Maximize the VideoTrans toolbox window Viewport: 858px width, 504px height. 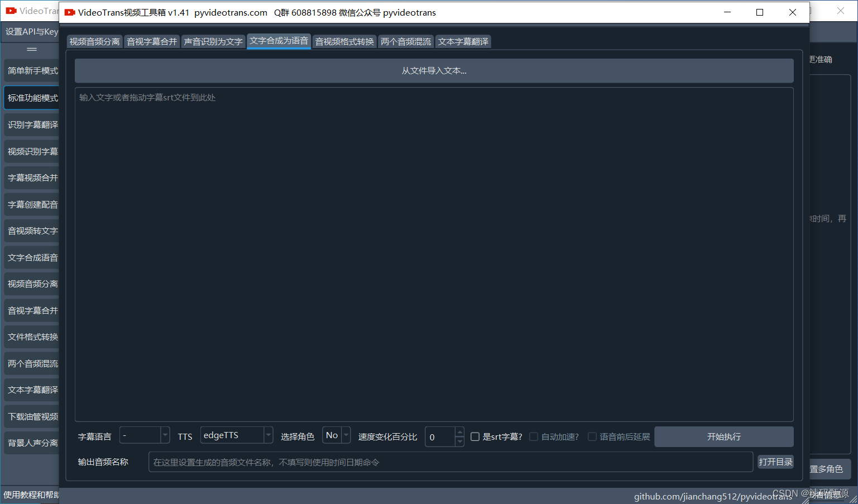coord(760,12)
